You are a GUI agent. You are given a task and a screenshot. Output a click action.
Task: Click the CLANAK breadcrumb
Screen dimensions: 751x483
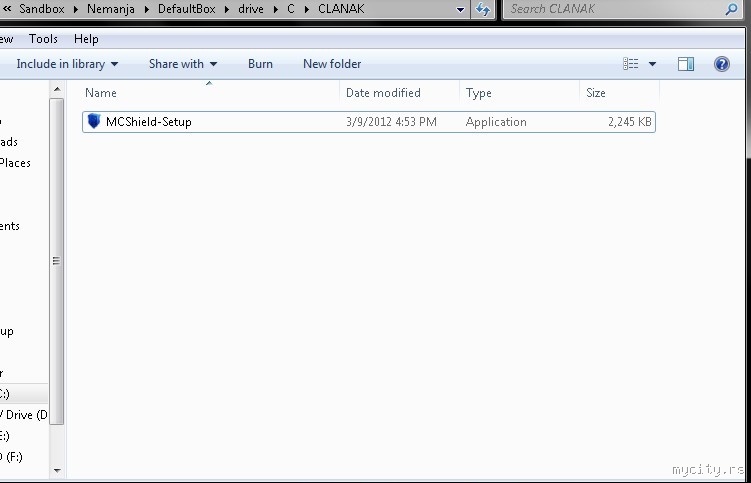tap(341, 9)
